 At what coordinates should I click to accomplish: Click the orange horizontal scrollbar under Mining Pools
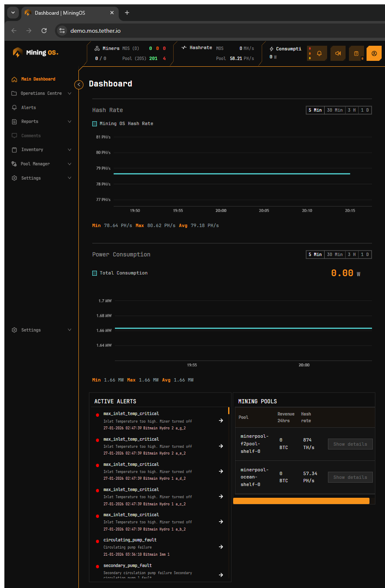click(301, 501)
